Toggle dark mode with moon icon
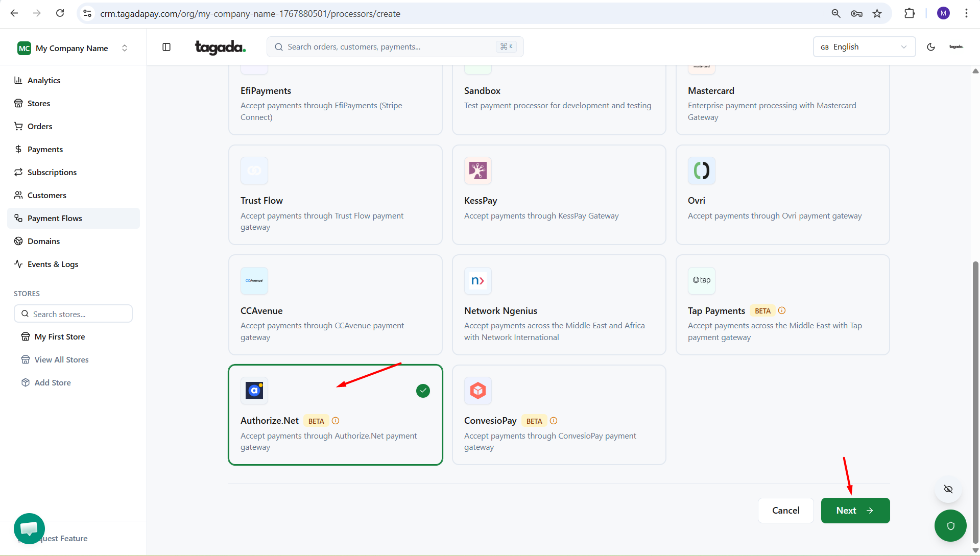The image size is (980, 556). tap(930, 47)
